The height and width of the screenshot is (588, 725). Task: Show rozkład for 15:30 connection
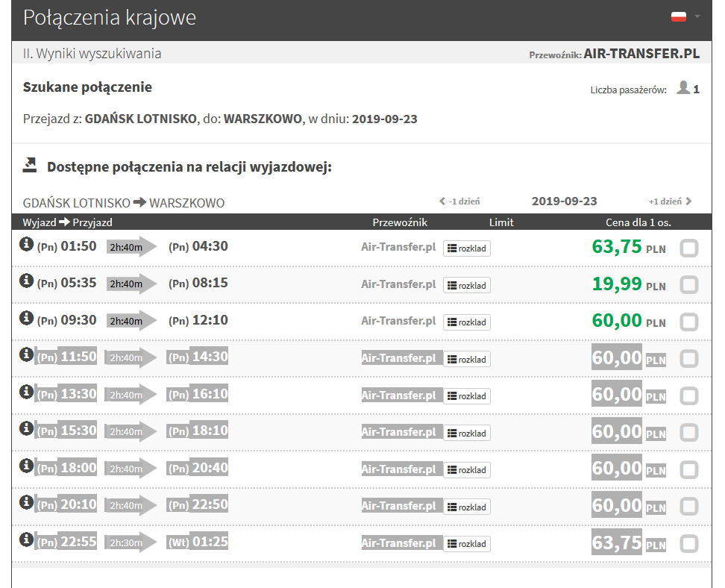coord(466,433)
